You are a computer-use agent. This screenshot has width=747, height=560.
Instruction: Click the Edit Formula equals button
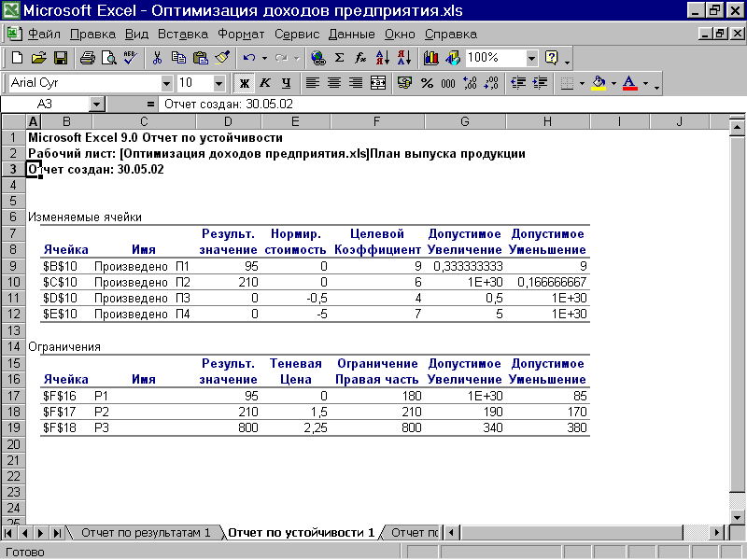pyautogui.click(x=150, y=104)
